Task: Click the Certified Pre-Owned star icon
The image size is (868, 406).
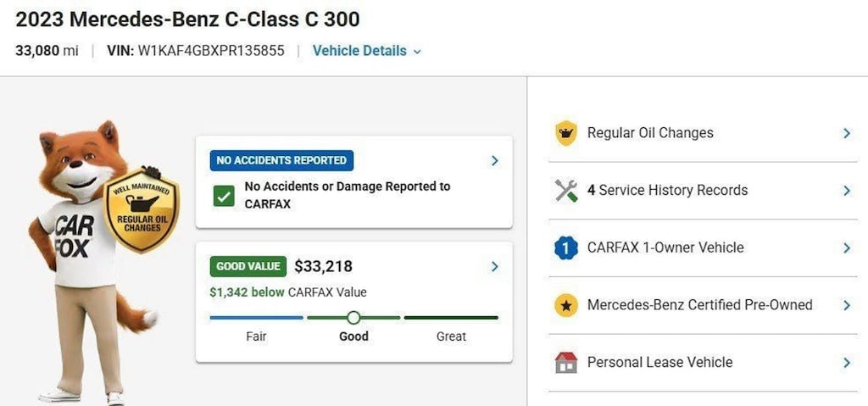Action: coord(565,305)
